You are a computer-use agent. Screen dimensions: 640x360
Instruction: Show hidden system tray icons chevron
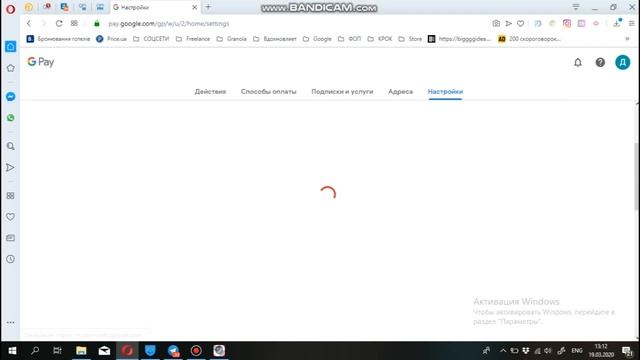[x=503, y=351]
